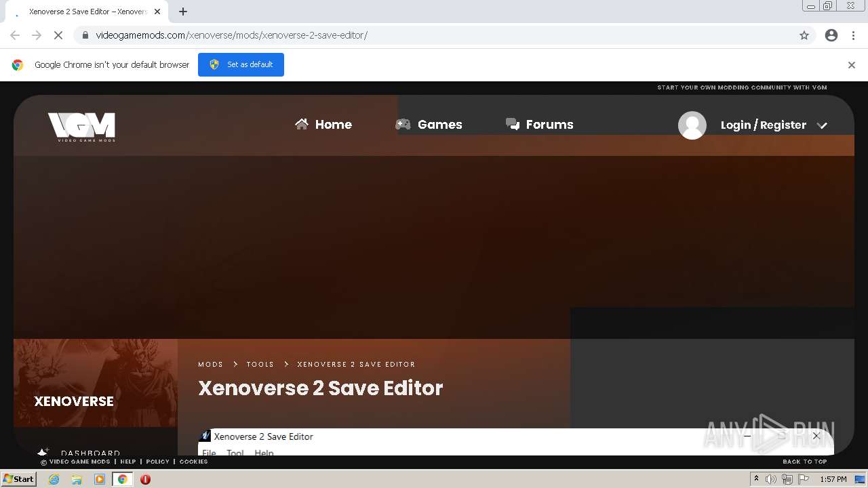
Task: Click the Xenoverse 2 Save Editor page title
Action: (321, 388)
